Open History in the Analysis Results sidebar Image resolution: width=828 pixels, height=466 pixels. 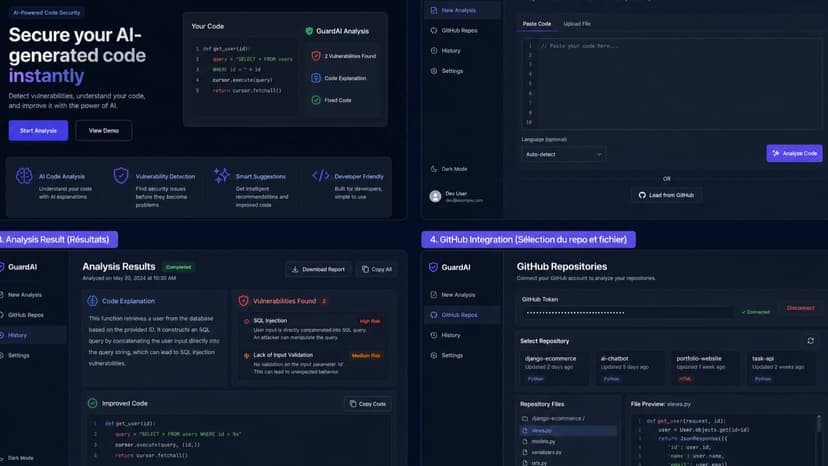[33, 335]
